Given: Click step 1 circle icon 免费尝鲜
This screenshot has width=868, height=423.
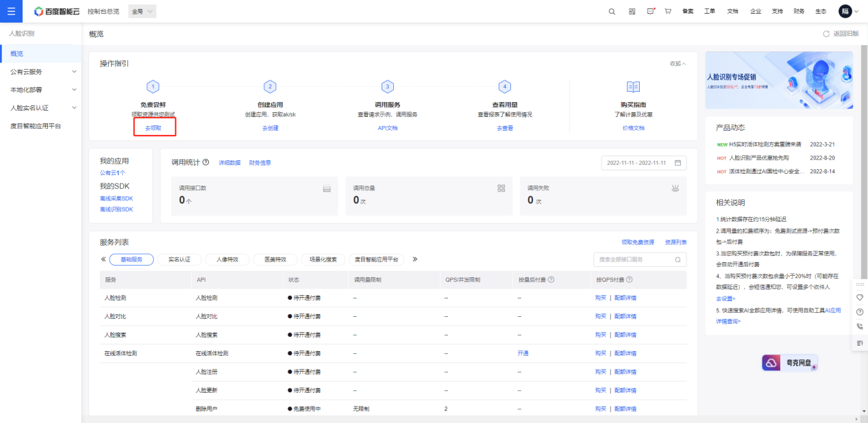Looking at the screenshot, I should click(x=153, y=86).
